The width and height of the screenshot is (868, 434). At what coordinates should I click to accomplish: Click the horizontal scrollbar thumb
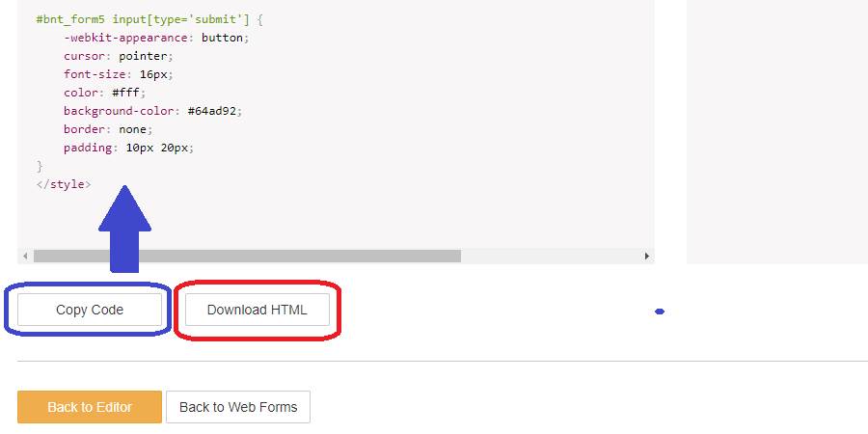[247, 256]
